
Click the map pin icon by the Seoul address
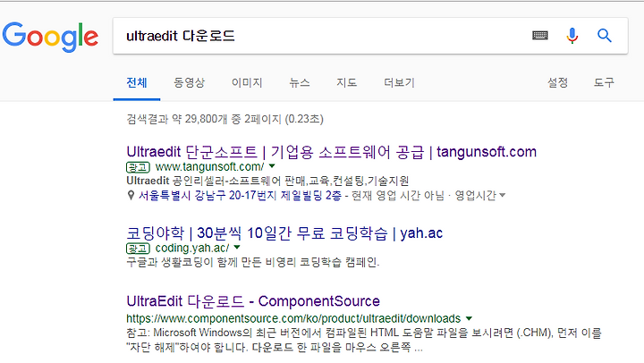click(x=131, y=196)
